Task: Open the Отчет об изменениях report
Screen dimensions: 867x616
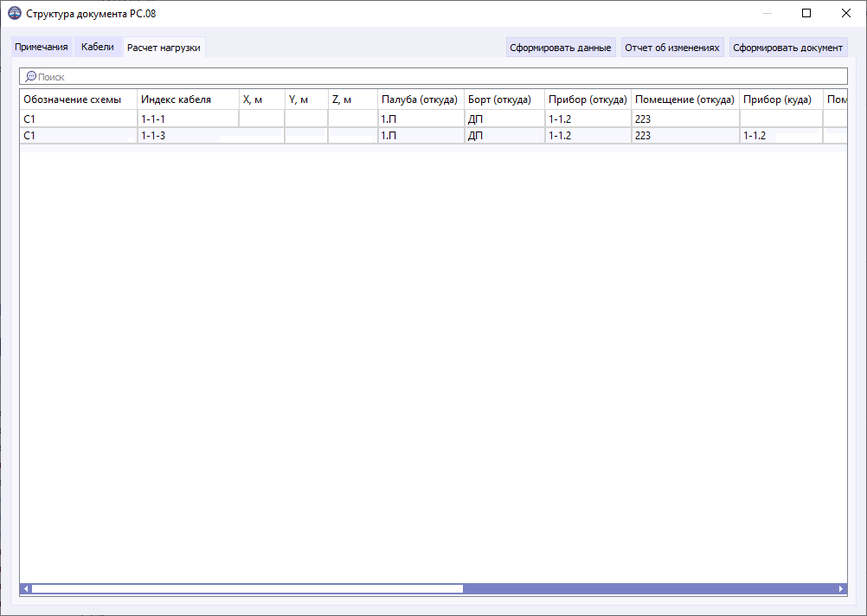Action: coord(672,48)
